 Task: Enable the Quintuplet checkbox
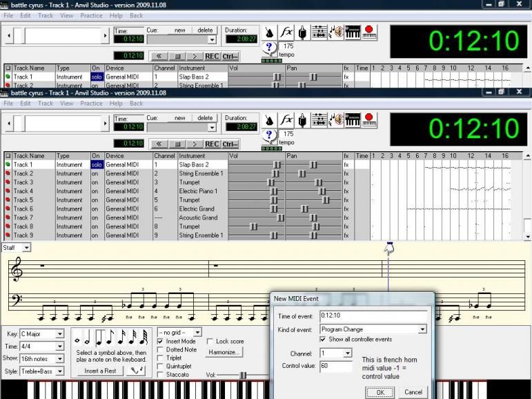point(160,366)
